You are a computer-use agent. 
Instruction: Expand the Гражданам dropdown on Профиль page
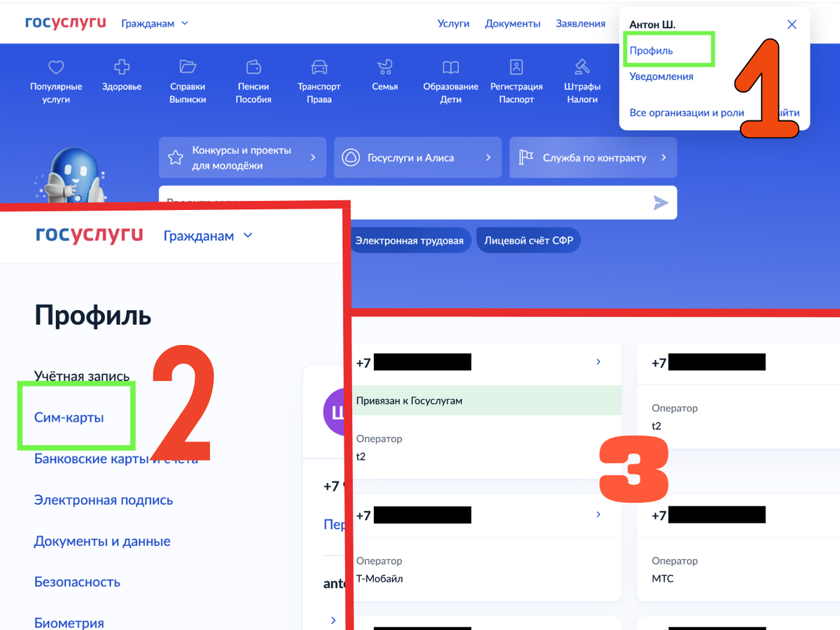[x=208, y=236]
